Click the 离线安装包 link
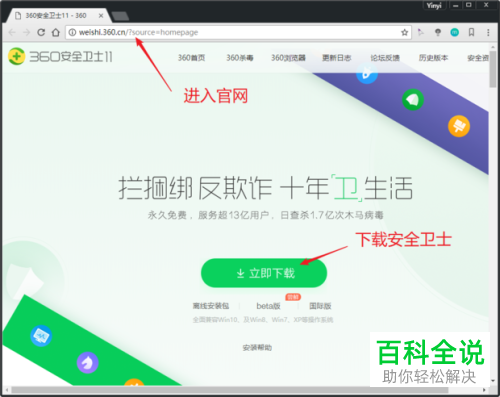Image resolution: width=500 pixels, height=397 pixels. tap(211, 306)
